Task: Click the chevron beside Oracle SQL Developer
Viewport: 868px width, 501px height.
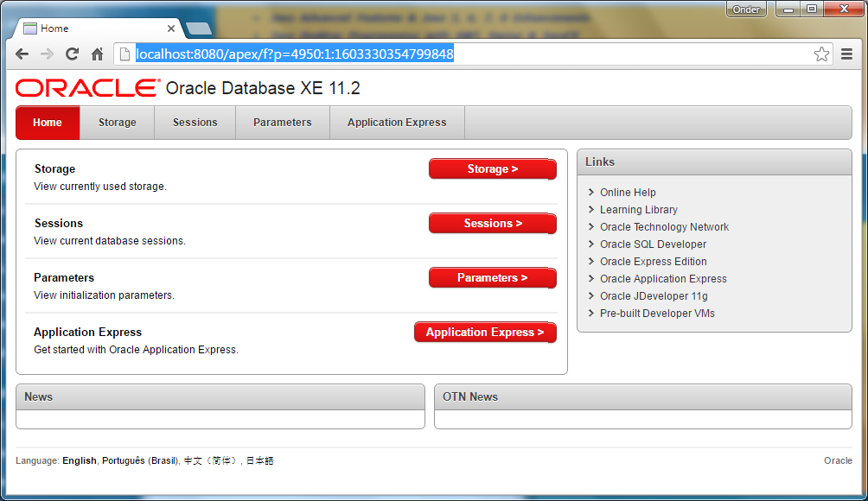Action: click(x=591, y=244)
